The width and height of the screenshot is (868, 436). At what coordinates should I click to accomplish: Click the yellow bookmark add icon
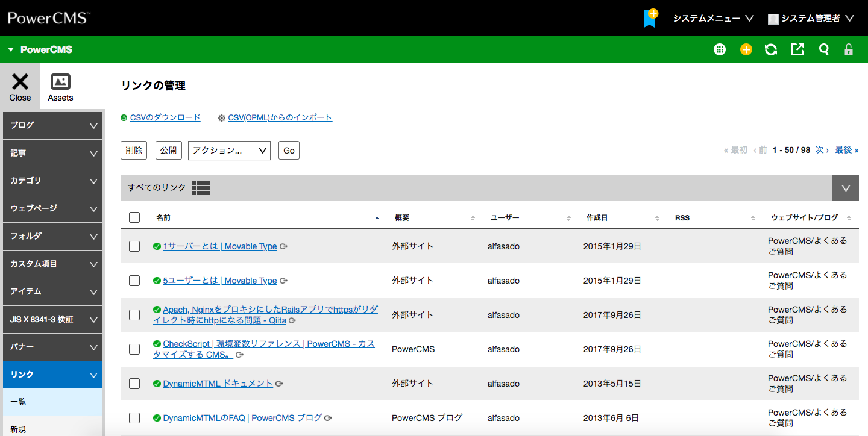(x=650, y=18)
